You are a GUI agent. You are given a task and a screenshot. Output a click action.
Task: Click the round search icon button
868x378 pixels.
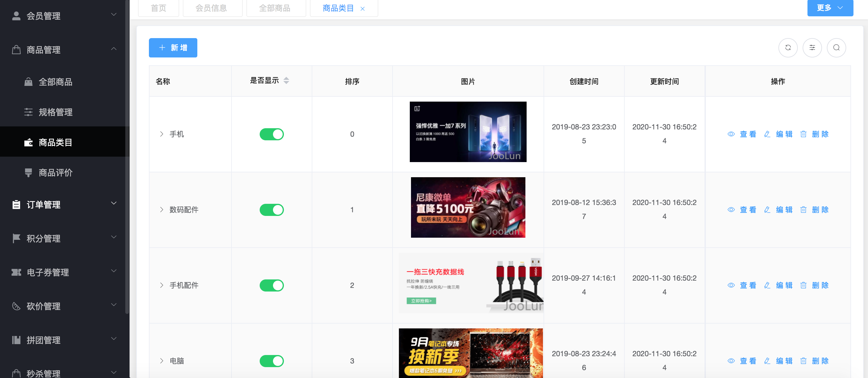[836, 48]
